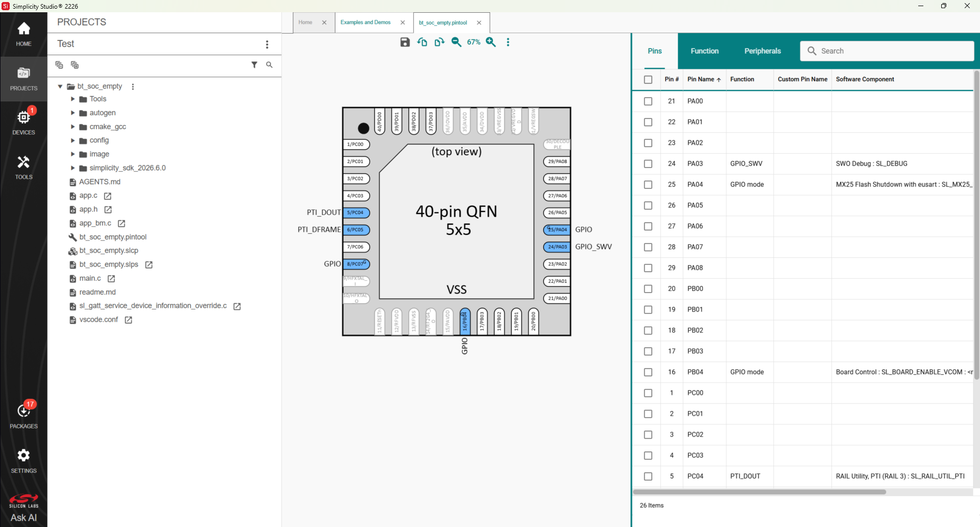Open the Tools sidebar view
Viewport: 980px width, 527px height.
[x=23, y=167]
